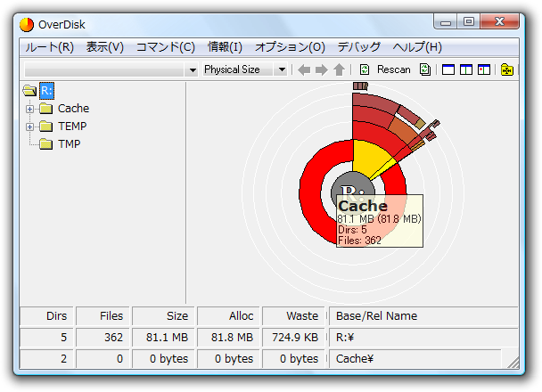Image resolution: width=542 pixels, height=392 pixels.
Task: Open the コマンド(C) menu
Action: (x=166, y=47)
